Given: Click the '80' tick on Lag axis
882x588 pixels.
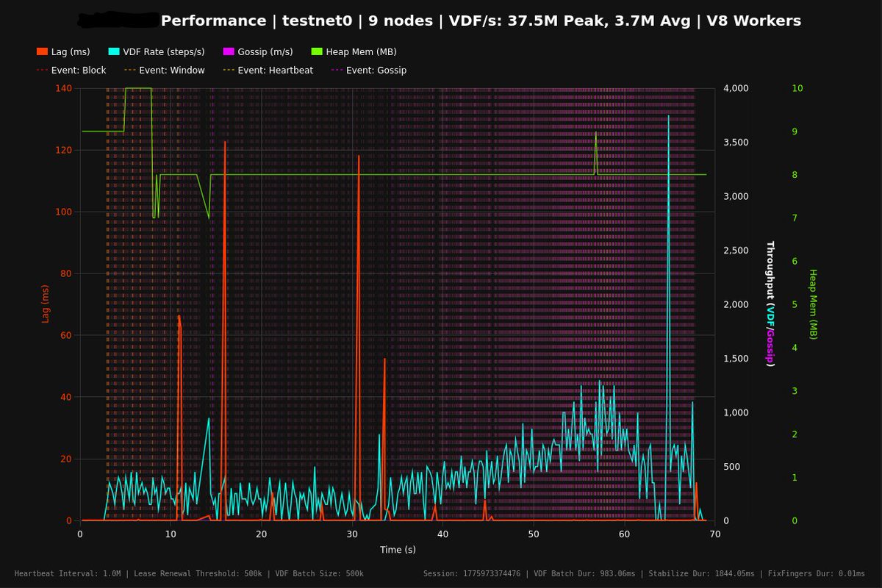Looking at the screenshot, I should point(67,273).
